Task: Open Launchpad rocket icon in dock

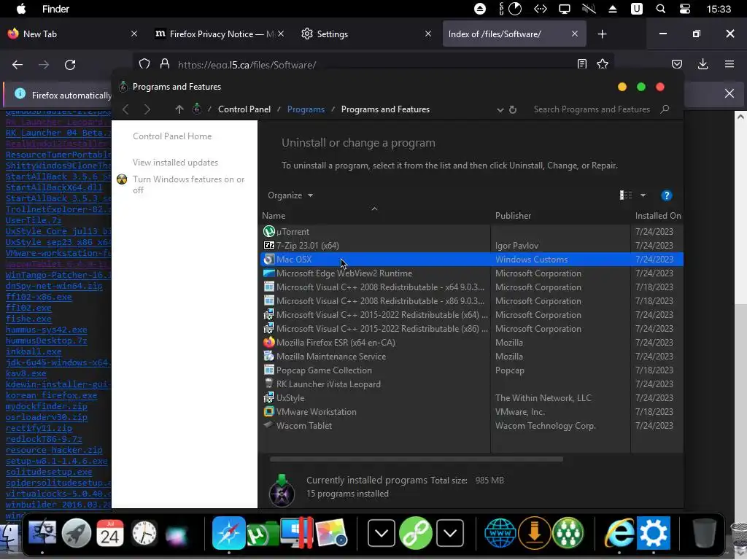Action: point(76,533)
